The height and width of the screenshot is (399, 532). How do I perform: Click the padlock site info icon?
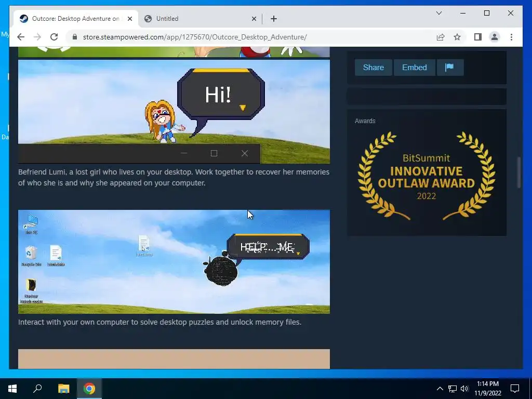click(x=75, y=37)
